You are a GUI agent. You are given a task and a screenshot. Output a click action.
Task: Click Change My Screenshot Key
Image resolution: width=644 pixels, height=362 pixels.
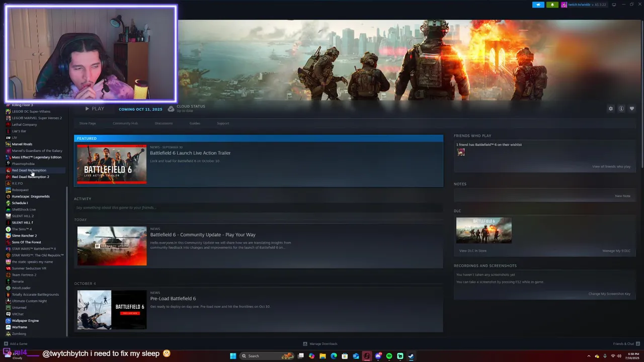(609, 294)
